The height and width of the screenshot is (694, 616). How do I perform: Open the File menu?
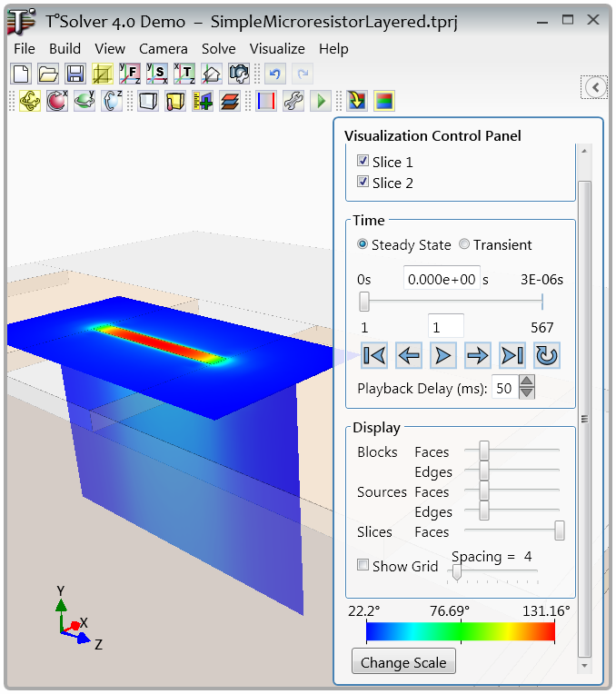pyautogui.click(x=25, y=49)
